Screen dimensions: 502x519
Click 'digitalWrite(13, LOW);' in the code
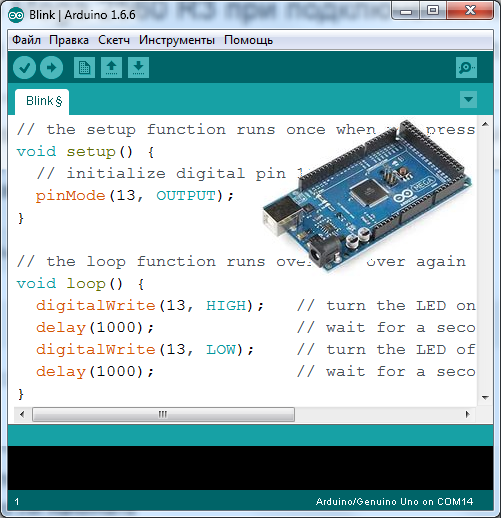pos(145,350)
